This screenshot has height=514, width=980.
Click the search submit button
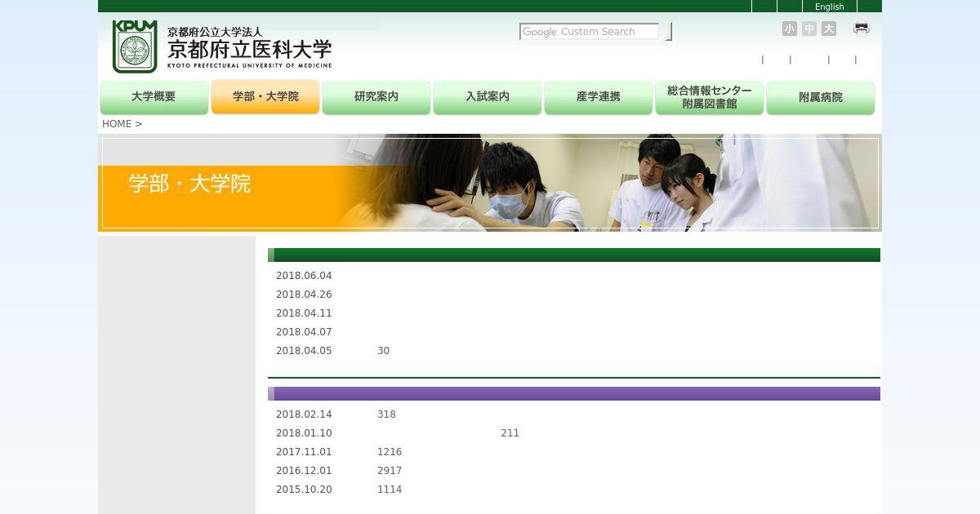click(x=669, y=32)
